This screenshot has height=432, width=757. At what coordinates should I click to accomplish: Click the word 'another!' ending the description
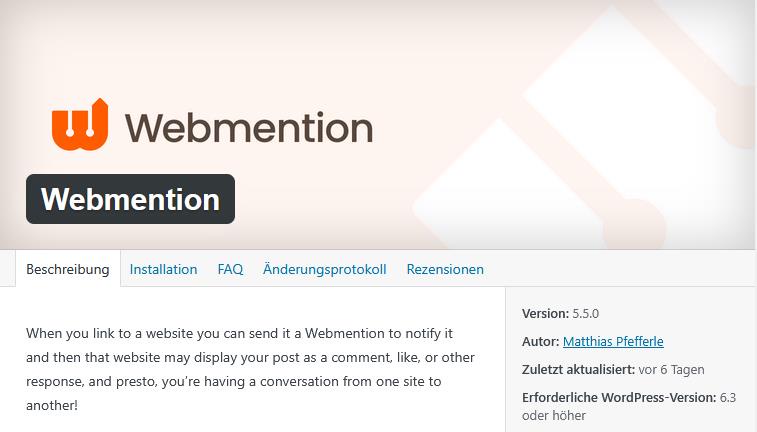(52, 405)
